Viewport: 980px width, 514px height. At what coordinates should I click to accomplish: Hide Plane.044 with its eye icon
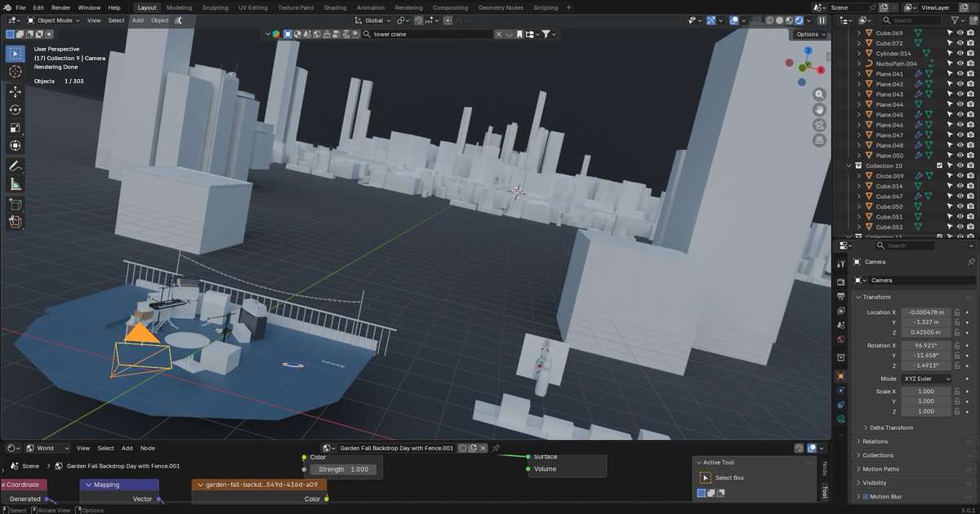click(x=960, y=104)
